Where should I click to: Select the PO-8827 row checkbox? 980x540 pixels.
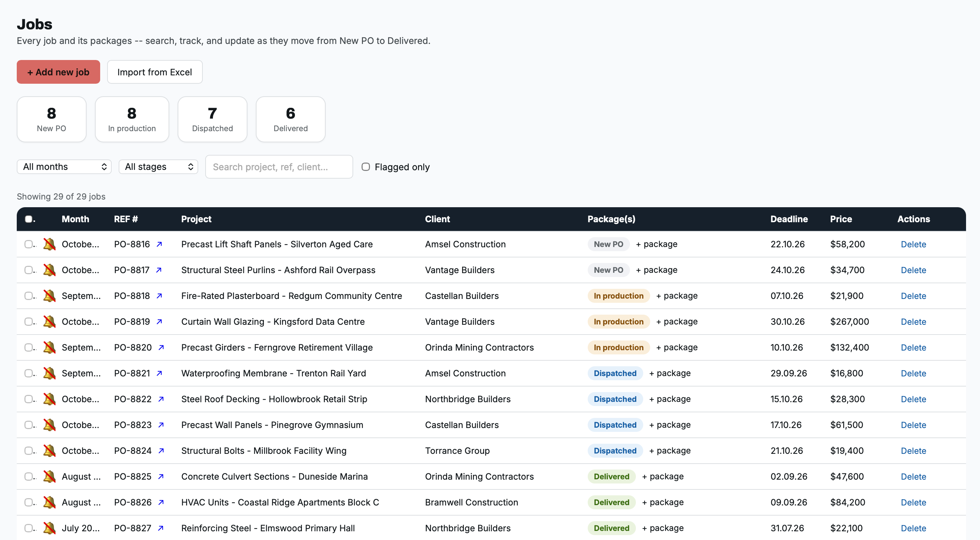point(29,528)
